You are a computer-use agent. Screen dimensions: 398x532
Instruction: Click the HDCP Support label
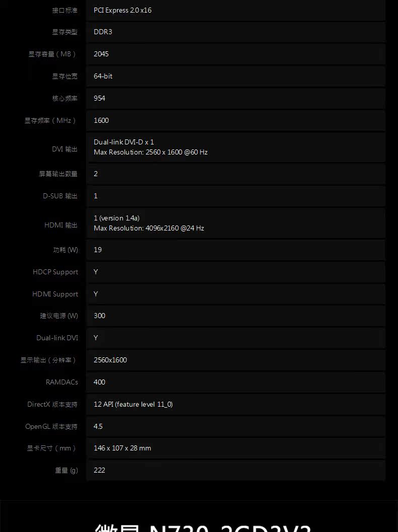point(55,272)
